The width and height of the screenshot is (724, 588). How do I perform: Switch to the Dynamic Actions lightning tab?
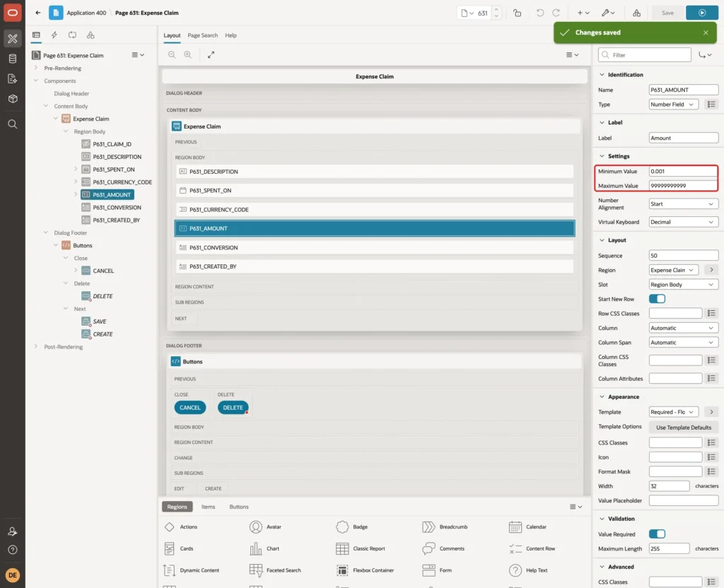[x=54, y=35]
